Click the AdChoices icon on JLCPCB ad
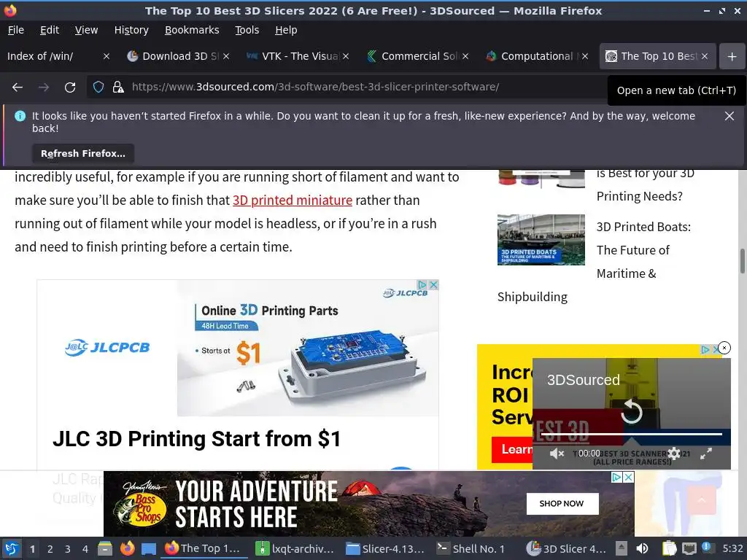 (x=422, y=285)
